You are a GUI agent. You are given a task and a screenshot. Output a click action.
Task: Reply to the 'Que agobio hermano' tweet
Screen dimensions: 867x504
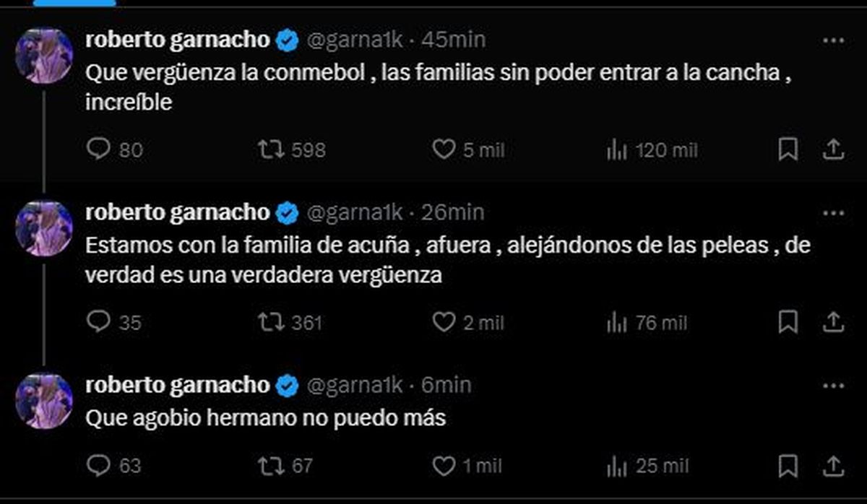click(x=98, y=465)
